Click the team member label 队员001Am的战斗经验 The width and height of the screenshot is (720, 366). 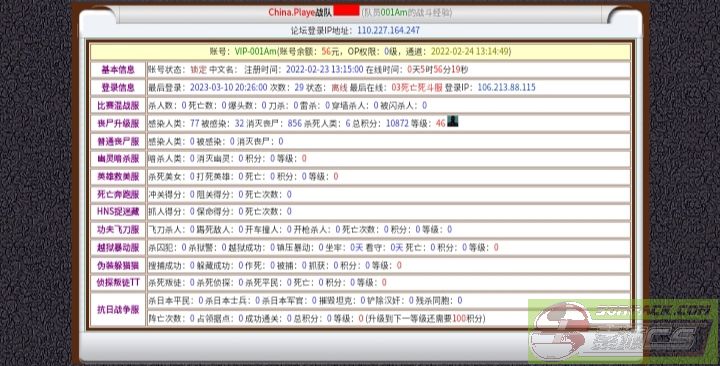(407, 12)
